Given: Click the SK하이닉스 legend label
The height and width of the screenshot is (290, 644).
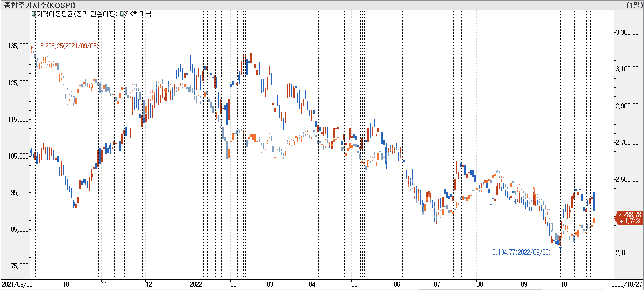Looking at the screenshot, I should pos(141,14).
